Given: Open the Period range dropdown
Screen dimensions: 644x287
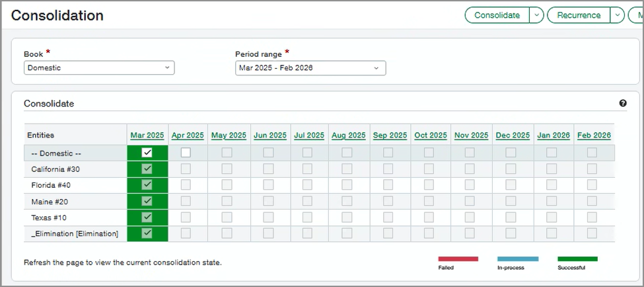Looking at the screenshot, I should pyautogui.click(x=310, y=68).
